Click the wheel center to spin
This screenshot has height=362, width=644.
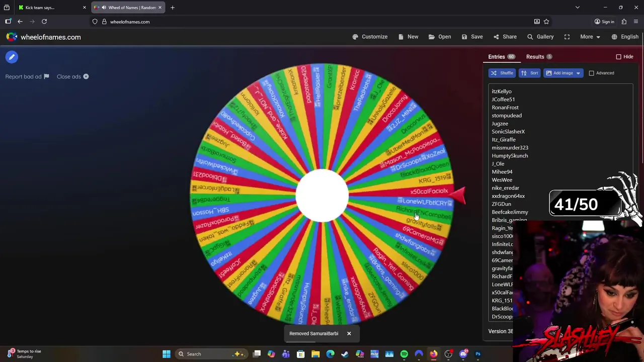322,196
